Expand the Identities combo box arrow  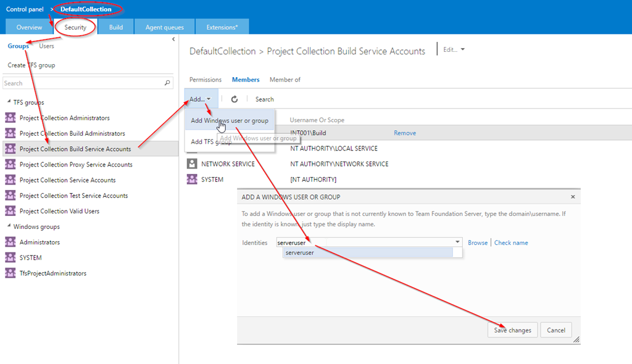pyautogui.click(x=457, y=242)
